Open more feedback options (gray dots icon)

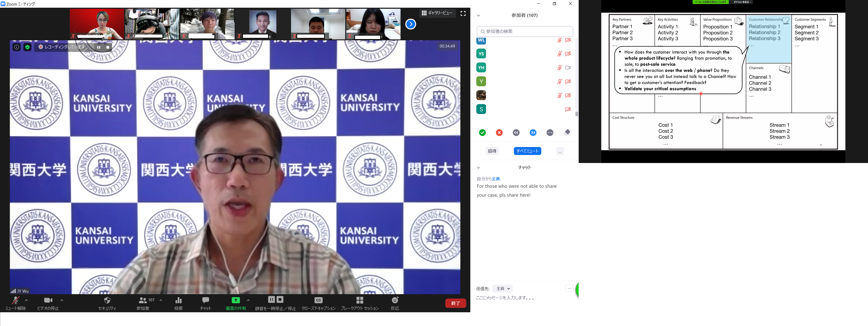[550, 133]
